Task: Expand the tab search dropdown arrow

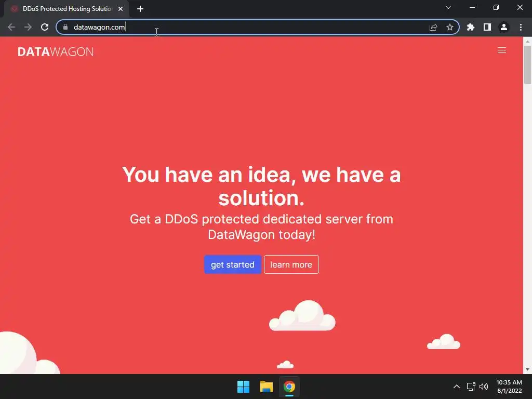Action: 448,7
